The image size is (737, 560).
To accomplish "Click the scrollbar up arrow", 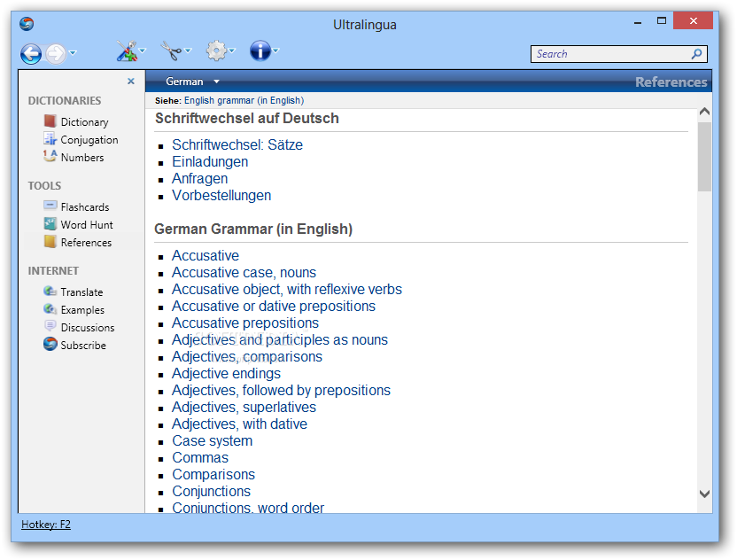I will pos(704,112).
